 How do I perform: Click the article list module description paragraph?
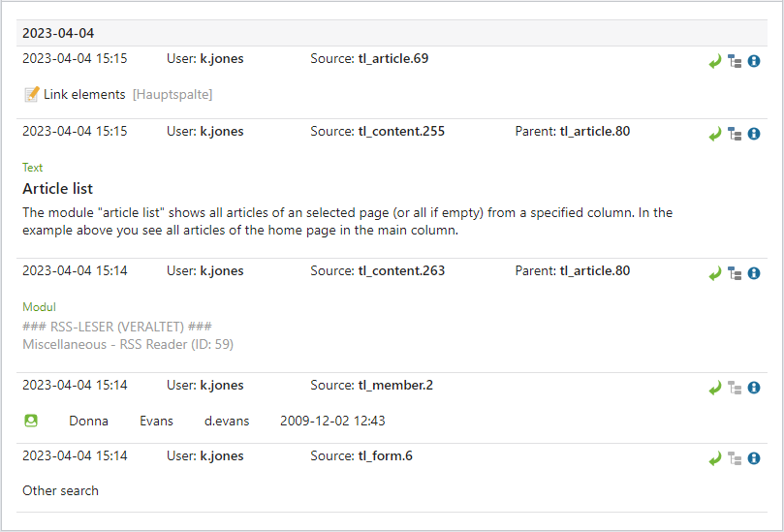tap(348, 222)
